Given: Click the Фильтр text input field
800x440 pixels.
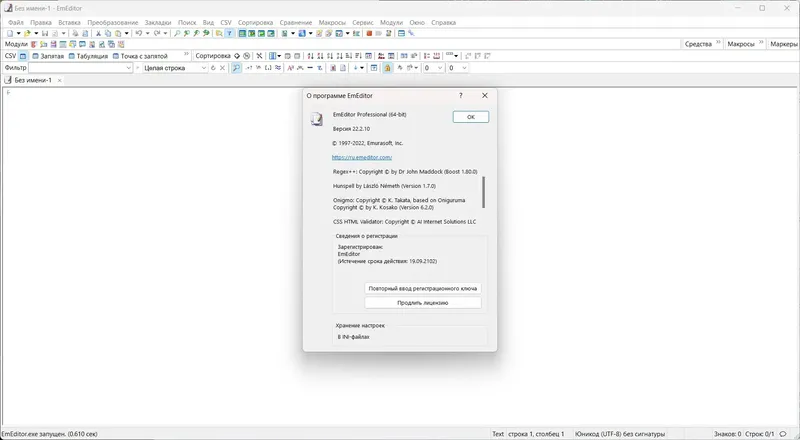Looking at the screenshot, I should (x=81, y=68).
